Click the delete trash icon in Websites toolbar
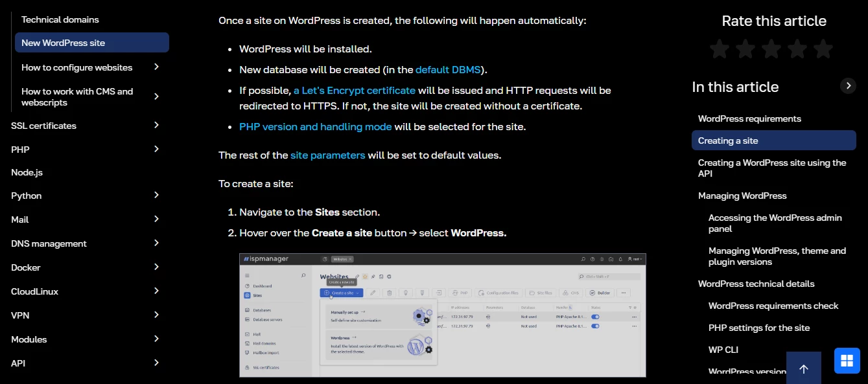The image size is (868, 384). tap(390, 293)
